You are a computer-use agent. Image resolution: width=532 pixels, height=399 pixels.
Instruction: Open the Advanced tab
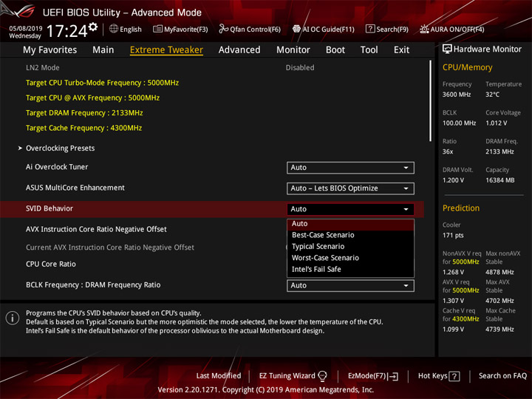tap(239, 50)
